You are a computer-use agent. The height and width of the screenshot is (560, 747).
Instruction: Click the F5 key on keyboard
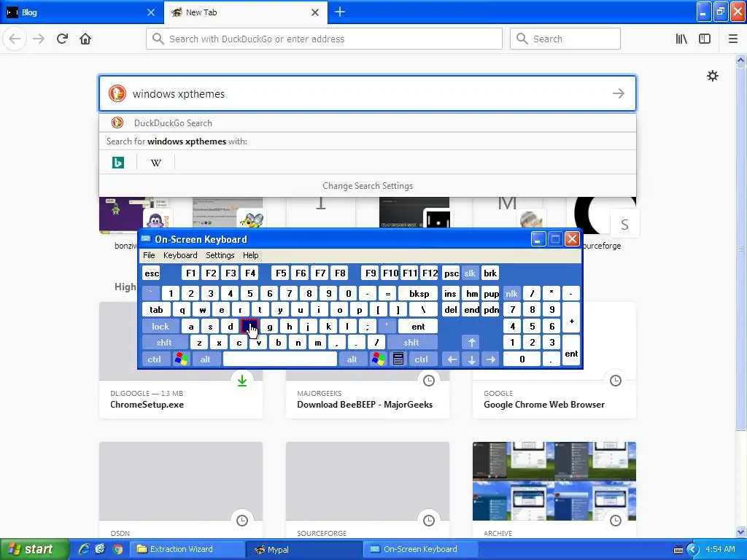pyautogui.click(x=281, y=273)
